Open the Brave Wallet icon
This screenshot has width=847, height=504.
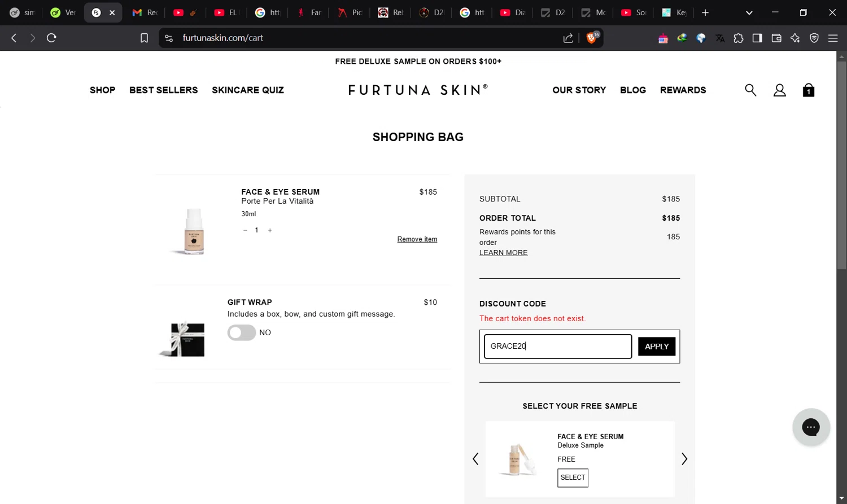pyautogui.click(x=776, y=38)
